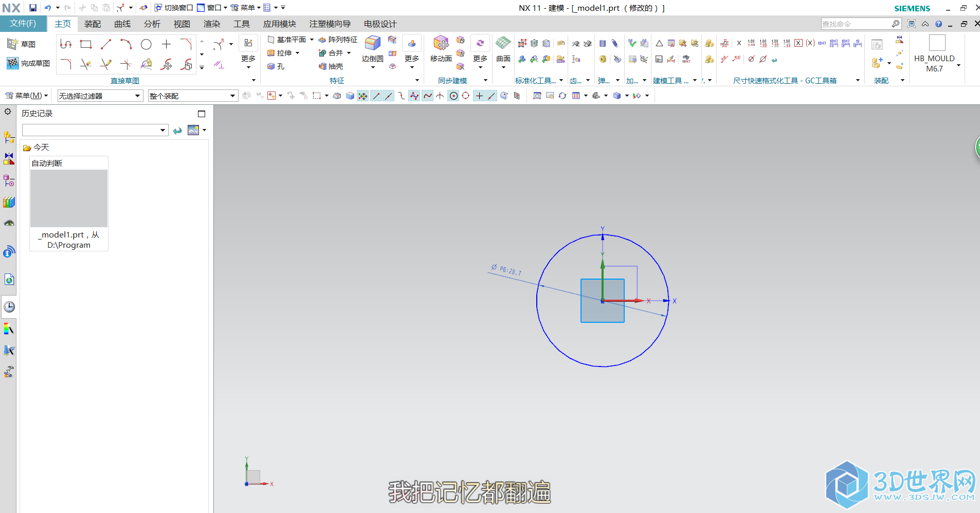Image resolution: width=980 pixels, height=513 pixels.
Task: Select the Quick Trim tool
Action: click(x=86, y=64)
